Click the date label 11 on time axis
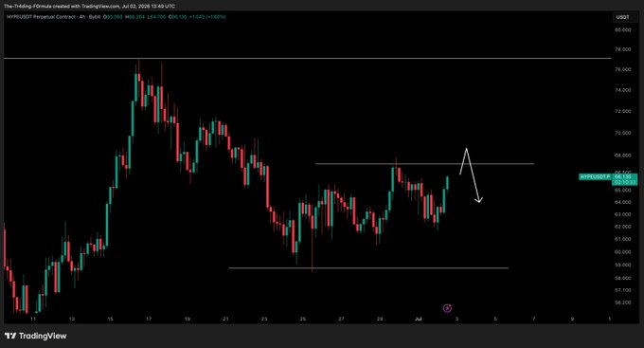This screenshot has height=348, width=644. pos(33,319)
